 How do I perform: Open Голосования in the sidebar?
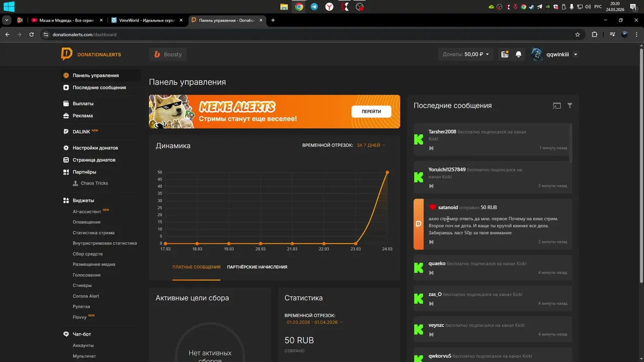(87, 275)
